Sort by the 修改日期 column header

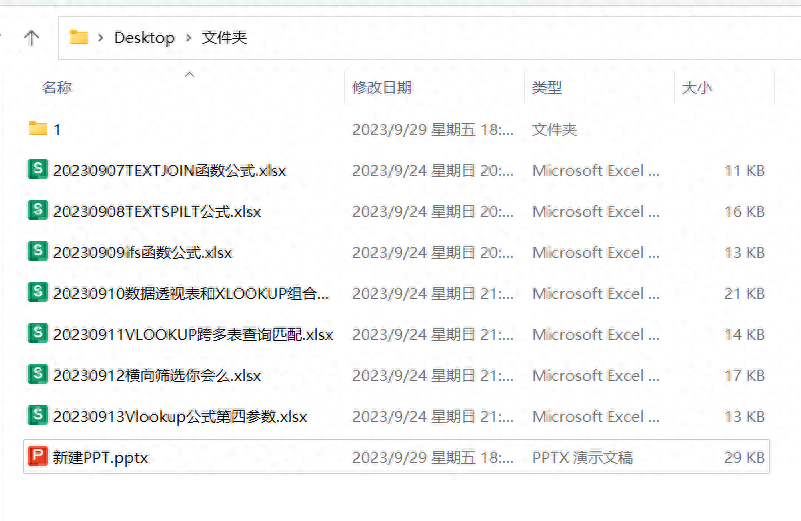tap(382, 87)
